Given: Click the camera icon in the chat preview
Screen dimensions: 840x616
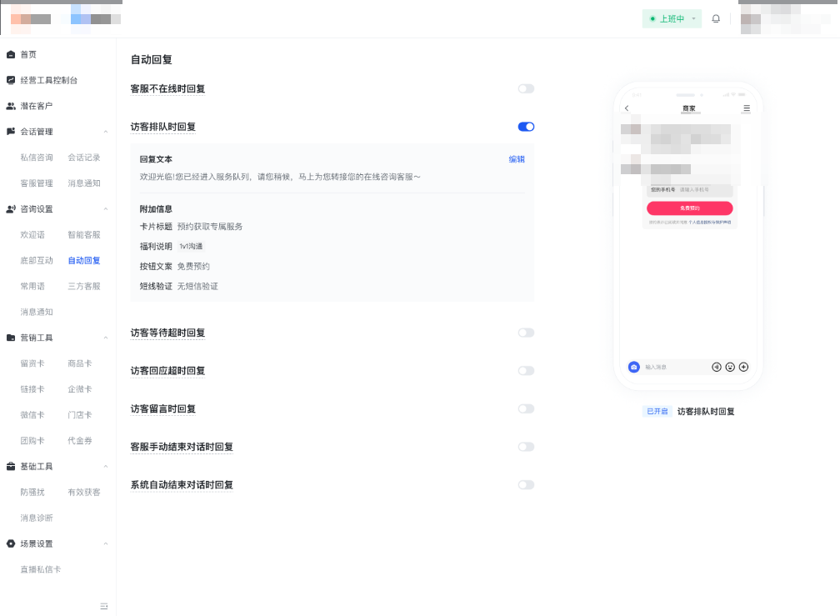Looking at the screenshot, I should 634,367.
